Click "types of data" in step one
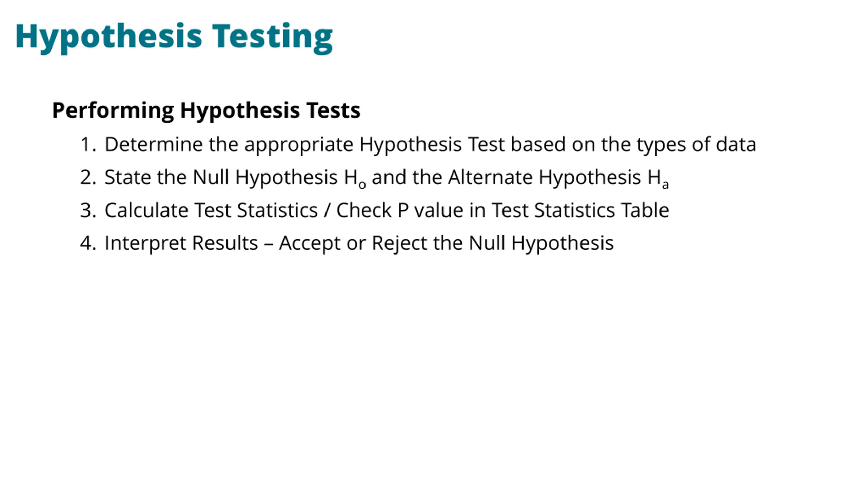This screenshot has height=488, width=868. point(696,144)
